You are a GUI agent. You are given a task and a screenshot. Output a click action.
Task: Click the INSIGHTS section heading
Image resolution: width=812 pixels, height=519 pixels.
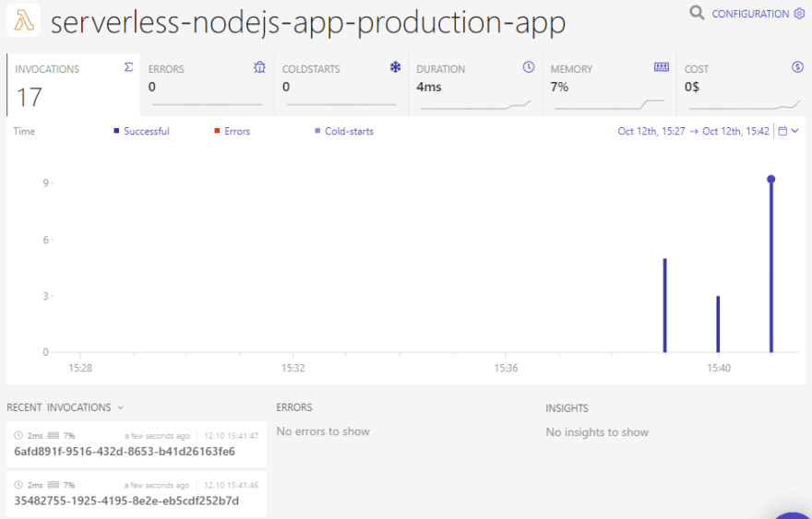click(567, 408)
